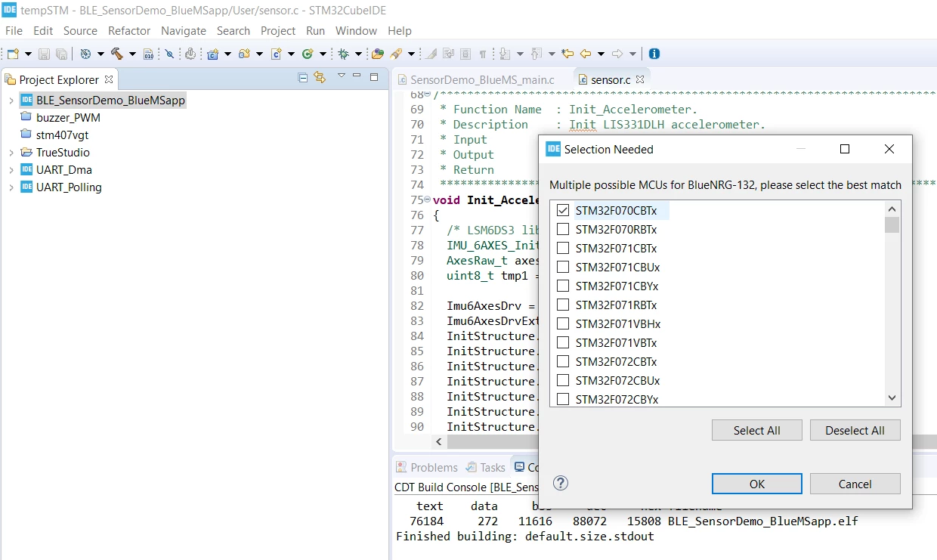Click the flashlight Search icon

pos(396,54)
